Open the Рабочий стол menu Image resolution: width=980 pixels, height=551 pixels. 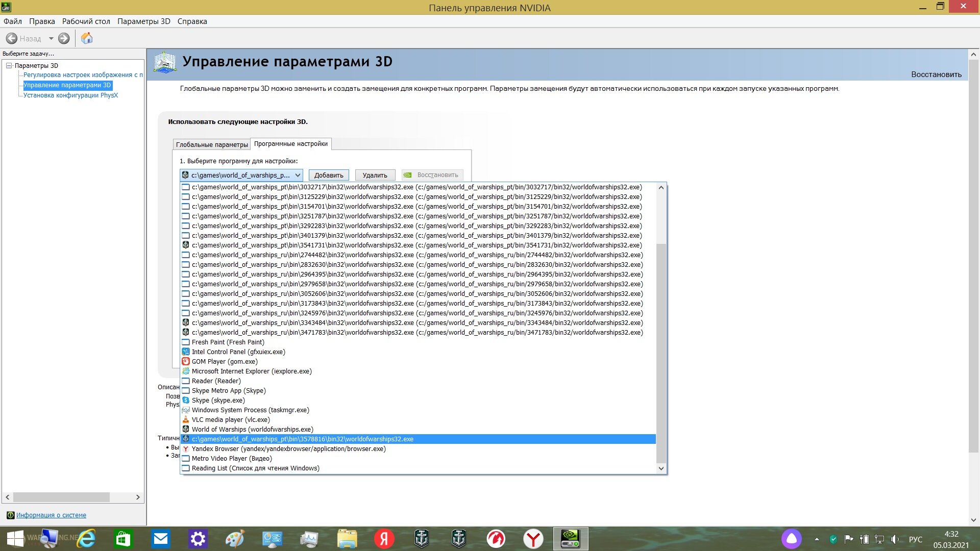86,21
